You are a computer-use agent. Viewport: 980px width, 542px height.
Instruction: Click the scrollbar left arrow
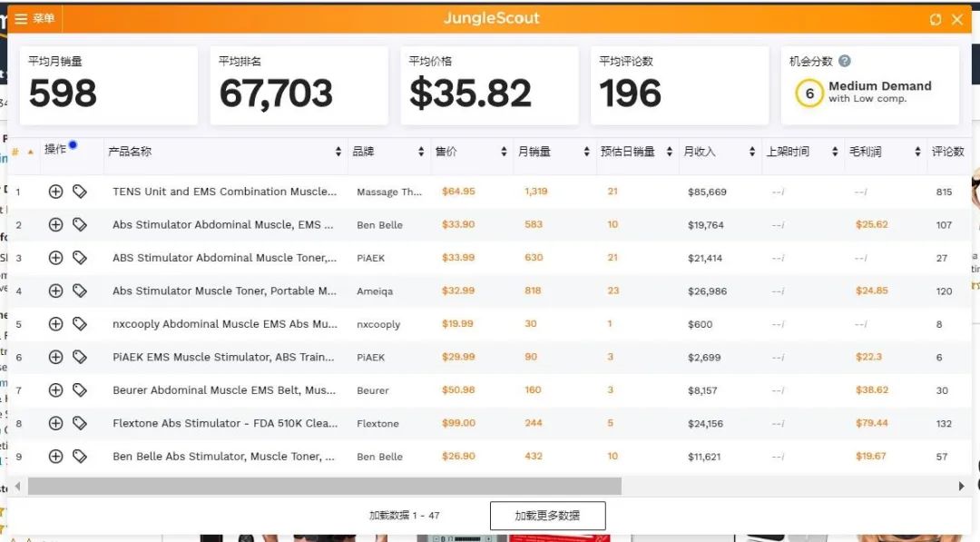point(17,487)
